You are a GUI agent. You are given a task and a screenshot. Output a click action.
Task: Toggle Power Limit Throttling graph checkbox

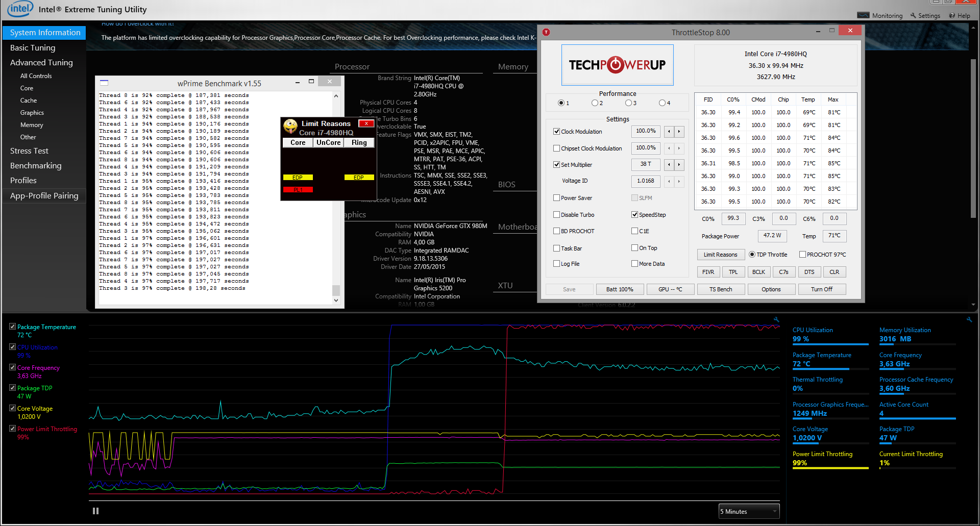[x=13, y=429]
